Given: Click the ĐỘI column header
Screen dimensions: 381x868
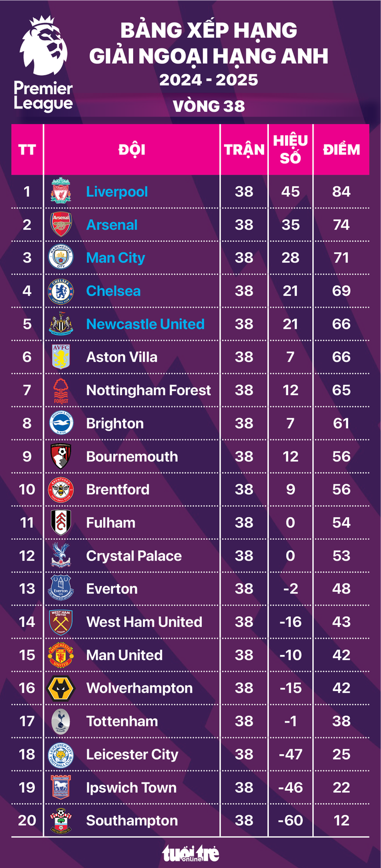Looking at the screenshot, I should (x=132, y=150).
